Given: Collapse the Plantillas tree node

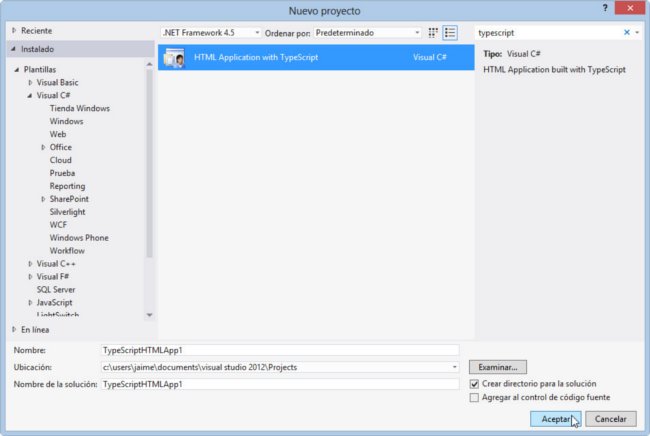Looking at the screenshot, I should coord(17,70).
